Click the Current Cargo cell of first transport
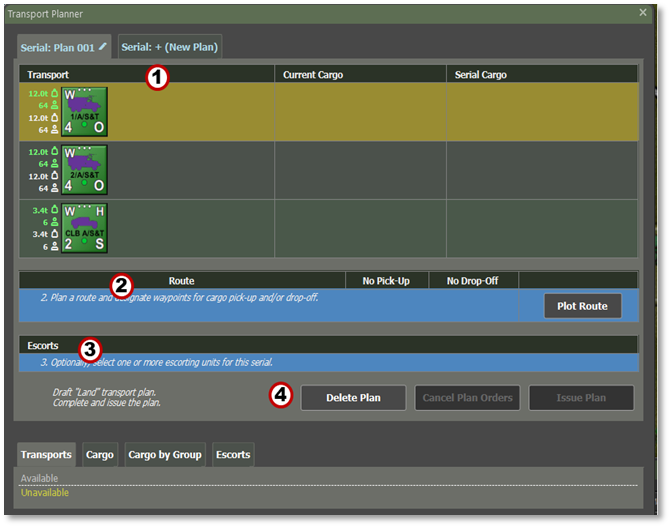 click(x=360, y=112)
